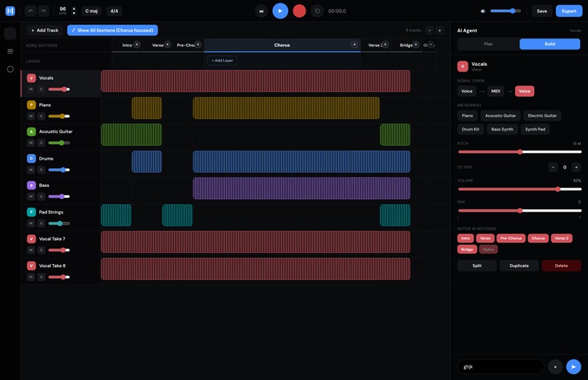Viewport: 588px width, 380px height.
Task: Select the Verse 2 section tab
Action: [x=375, y=45]
